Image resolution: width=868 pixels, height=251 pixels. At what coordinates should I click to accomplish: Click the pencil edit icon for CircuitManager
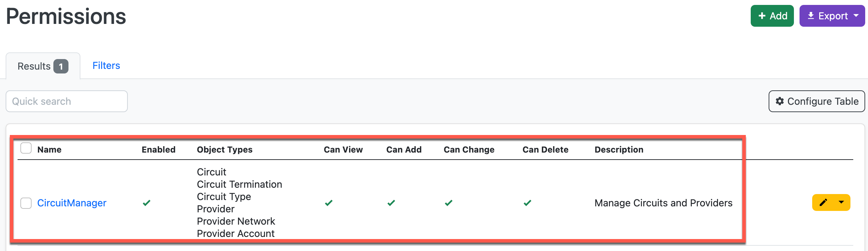823,202
